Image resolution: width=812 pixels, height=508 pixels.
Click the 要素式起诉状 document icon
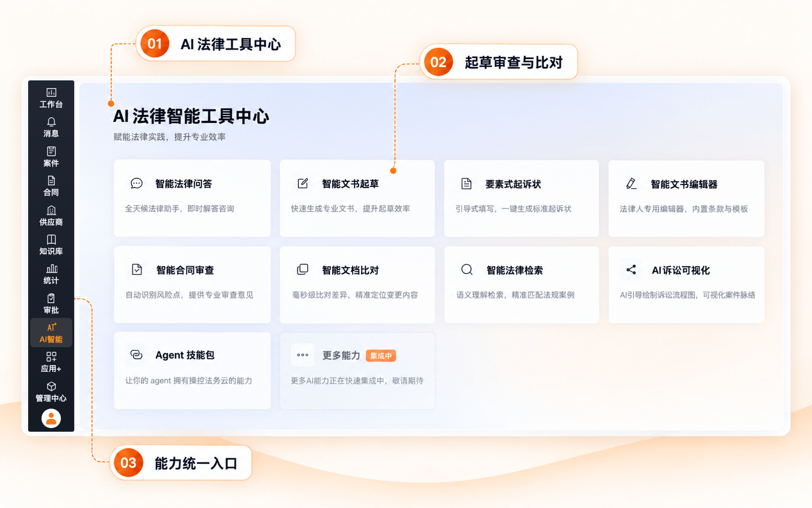[466, 183]
